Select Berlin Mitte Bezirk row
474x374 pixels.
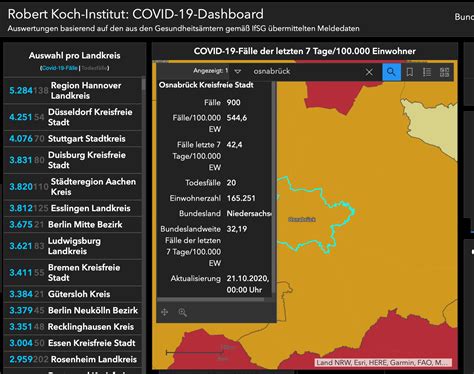[x=73, y=224]
